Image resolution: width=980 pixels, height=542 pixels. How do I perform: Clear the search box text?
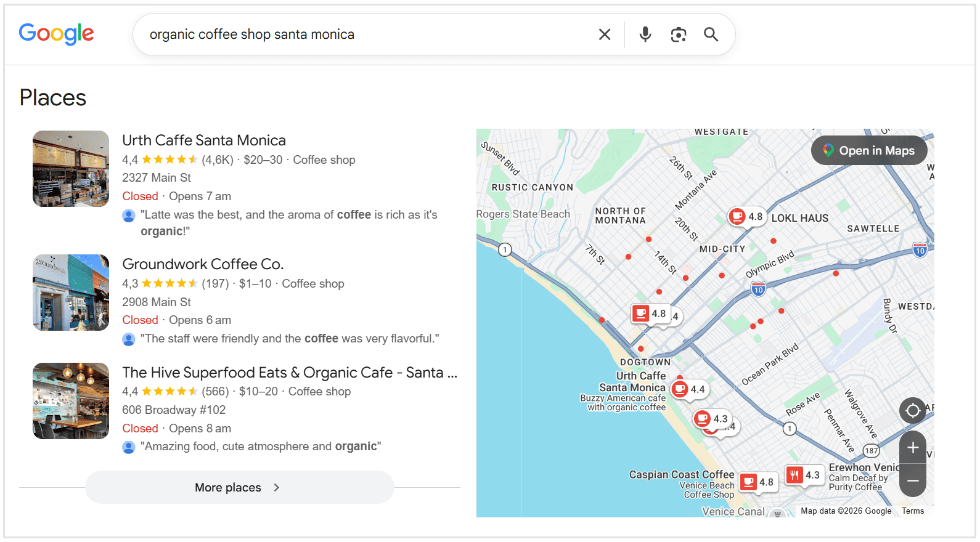pos(605,34)
